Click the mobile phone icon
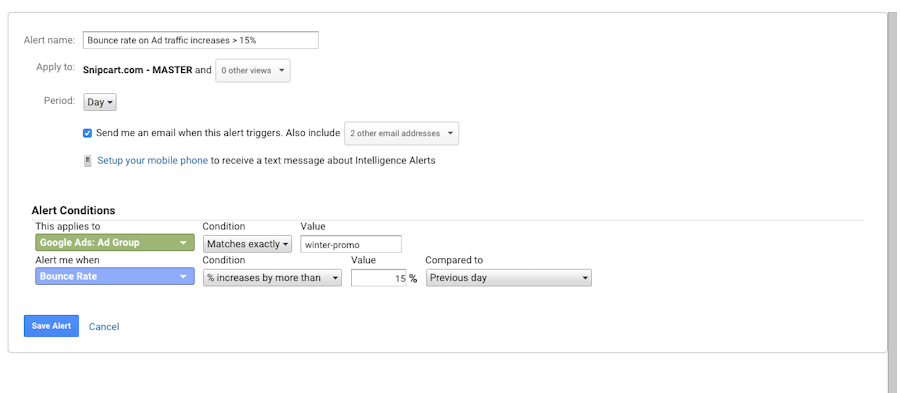The image size is (900, 393). pyautogui.click(x=87, y=161)
